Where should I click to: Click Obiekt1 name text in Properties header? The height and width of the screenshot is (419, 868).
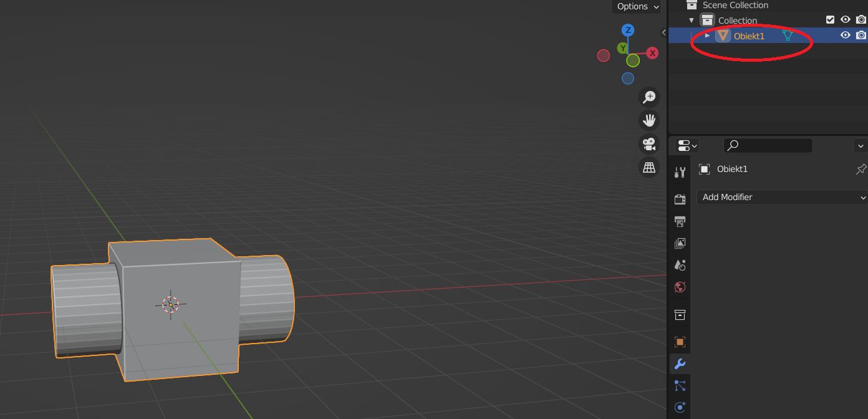pos(732,169)
